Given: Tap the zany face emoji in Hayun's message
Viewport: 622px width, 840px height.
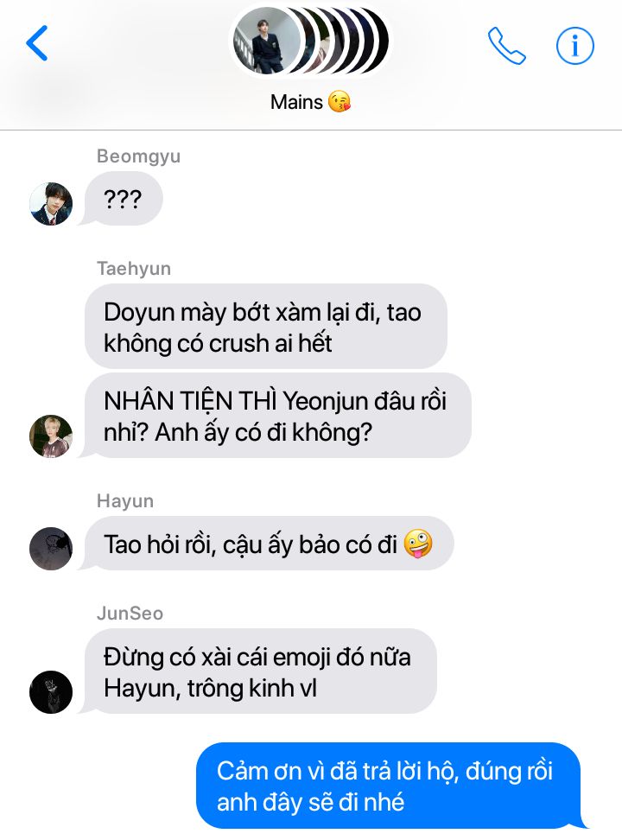Looking at the screenshot, I should click(418, 544).
